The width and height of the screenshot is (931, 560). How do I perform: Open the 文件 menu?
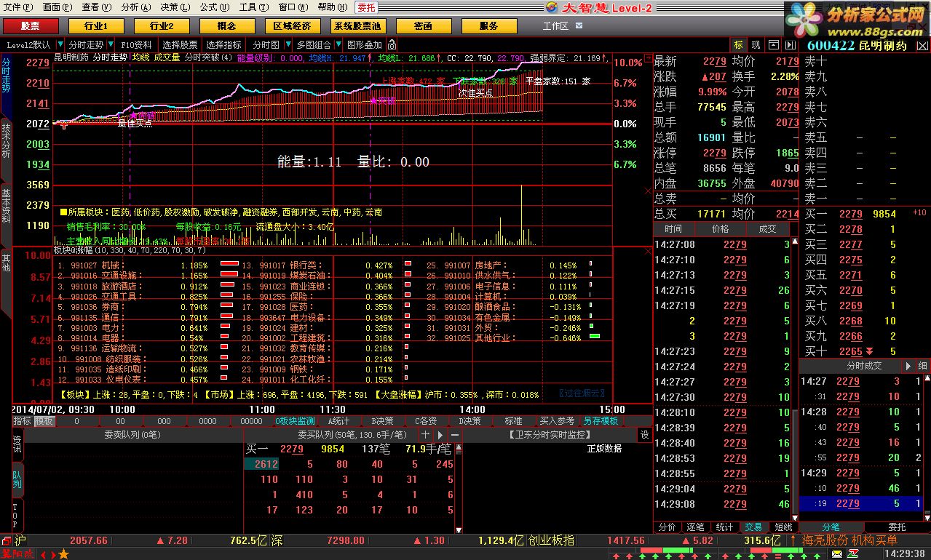18,7
